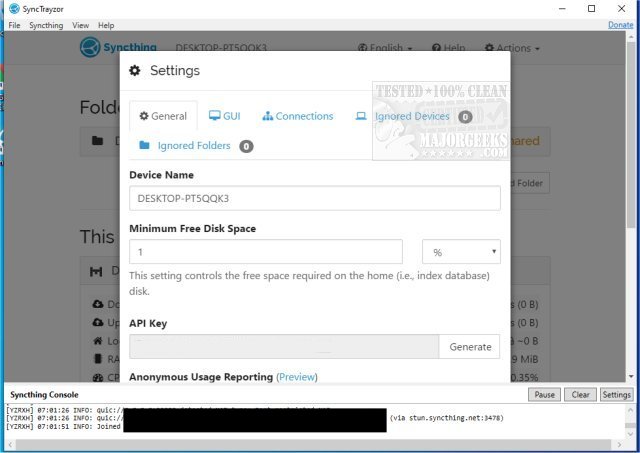The image size is (640, 453).
Task: Click the network icon on Connections tab
Action: [268, 116]
